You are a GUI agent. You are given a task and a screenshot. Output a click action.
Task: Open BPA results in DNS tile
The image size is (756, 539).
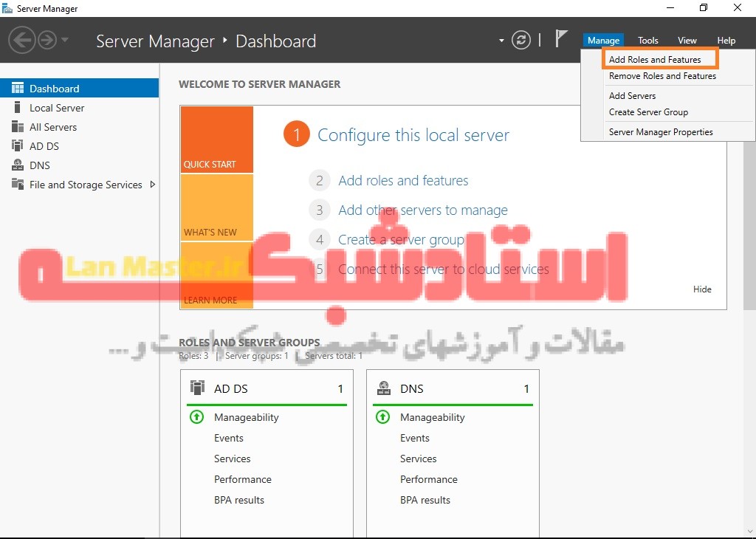click(425, 500)
